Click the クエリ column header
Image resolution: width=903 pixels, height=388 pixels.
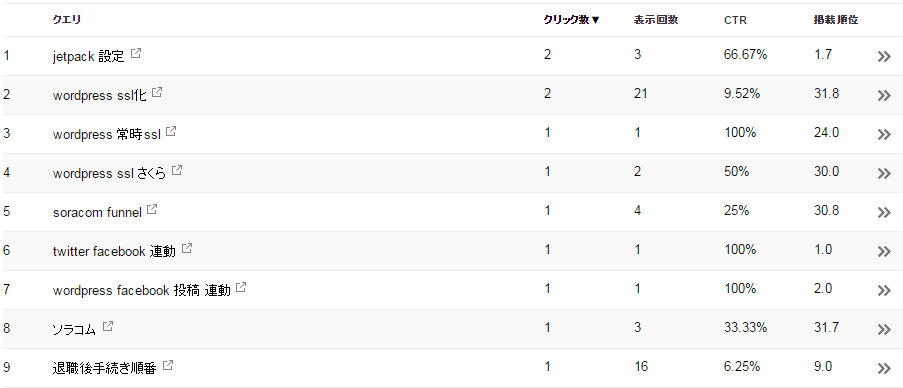click(67, 20)
